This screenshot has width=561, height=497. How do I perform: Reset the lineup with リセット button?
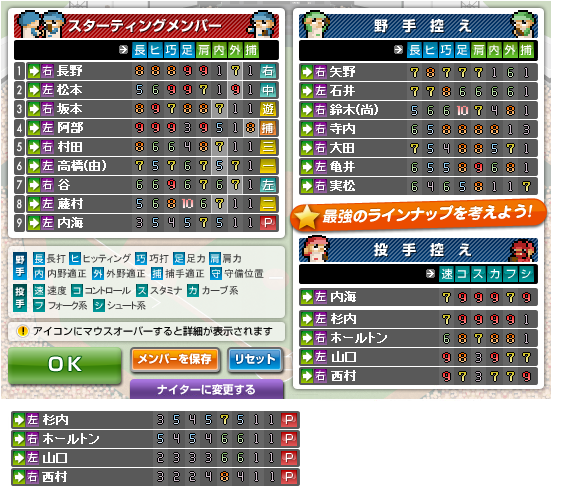point(255,359)
